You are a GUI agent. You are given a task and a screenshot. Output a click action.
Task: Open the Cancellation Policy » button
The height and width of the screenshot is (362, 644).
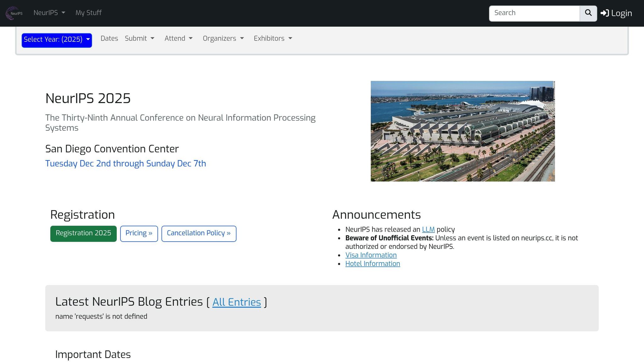tap(199, 233)
